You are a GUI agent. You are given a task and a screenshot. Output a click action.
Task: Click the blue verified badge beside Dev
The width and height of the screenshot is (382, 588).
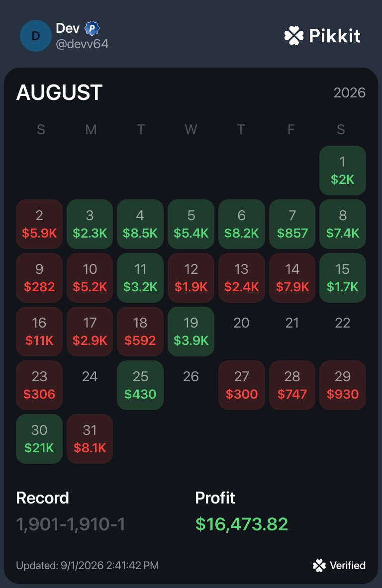92,28
